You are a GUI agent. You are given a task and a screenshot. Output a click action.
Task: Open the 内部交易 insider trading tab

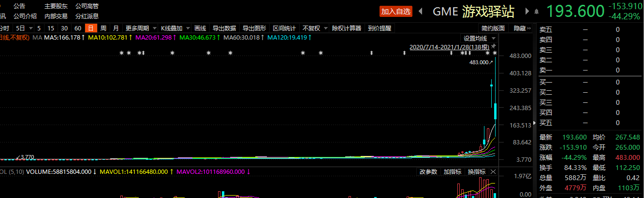coord(56,16)
